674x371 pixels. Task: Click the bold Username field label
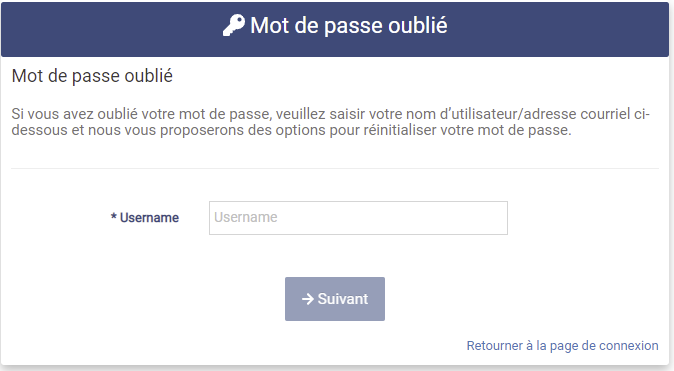pos(149,218)
